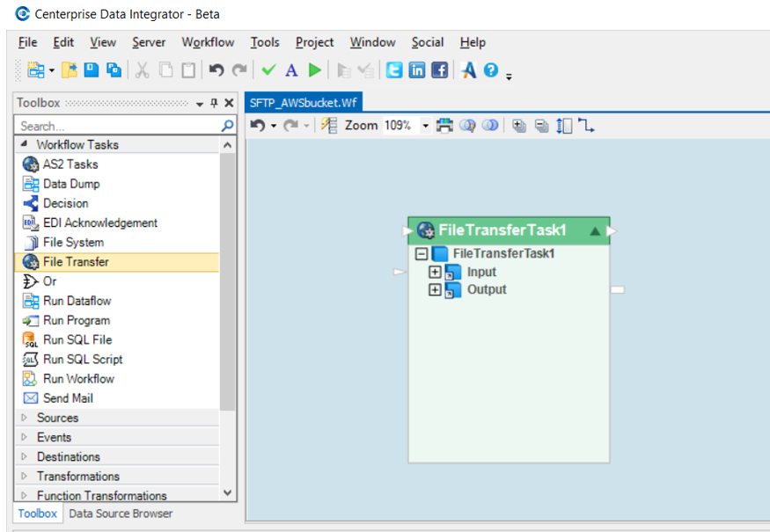Click the link routing icon in the designer toolbar
The height and width of the screenshot is (532, 770).
[x=587, y=126]
